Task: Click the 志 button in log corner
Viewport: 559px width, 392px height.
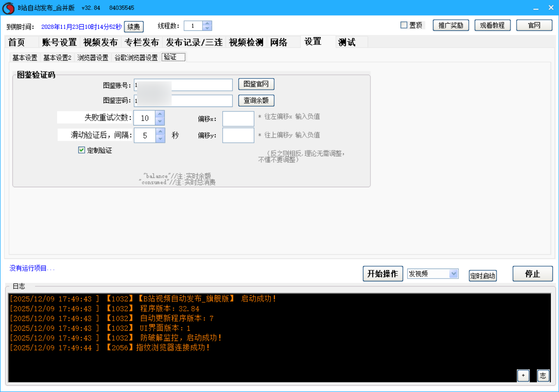Action: pyautogui.click(x=543, y=375)
